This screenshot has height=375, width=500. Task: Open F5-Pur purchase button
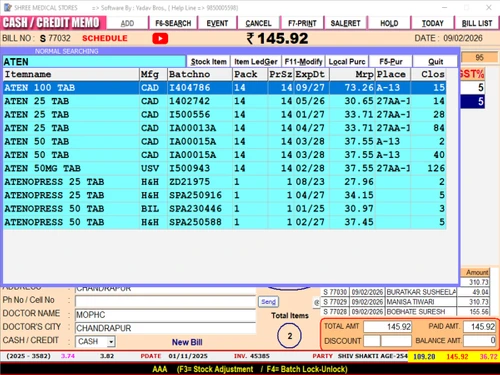391,62
